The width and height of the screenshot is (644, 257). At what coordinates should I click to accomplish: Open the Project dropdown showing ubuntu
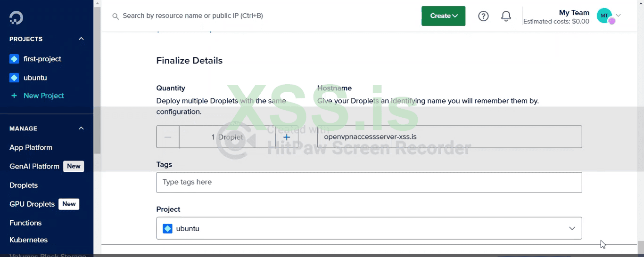coord(369,228)
